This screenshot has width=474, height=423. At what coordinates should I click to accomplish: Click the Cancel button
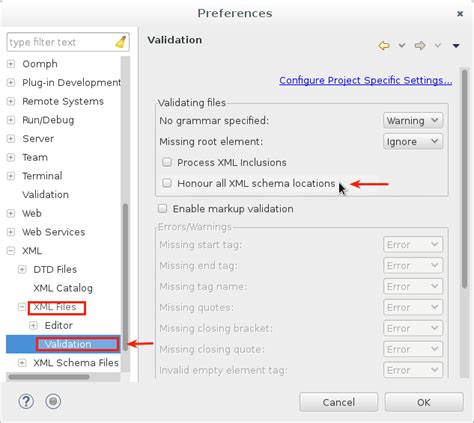(339, 402)
